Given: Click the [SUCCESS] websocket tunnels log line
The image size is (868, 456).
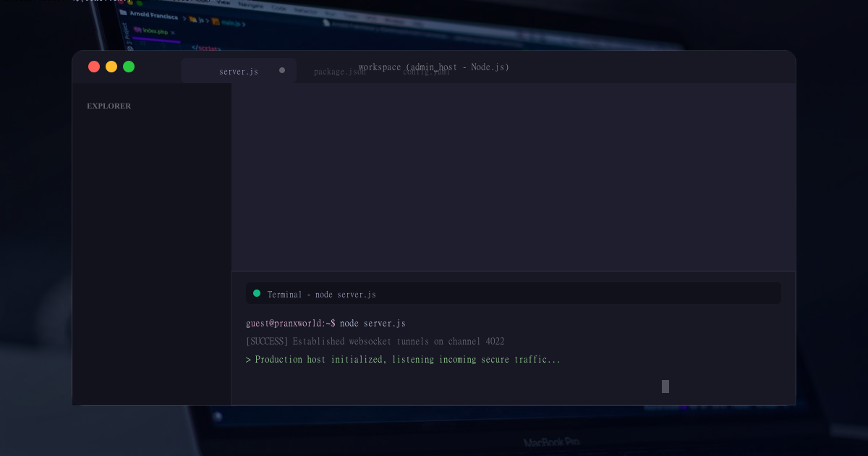Looking at the screenshot, I should [x=375, y=341].
